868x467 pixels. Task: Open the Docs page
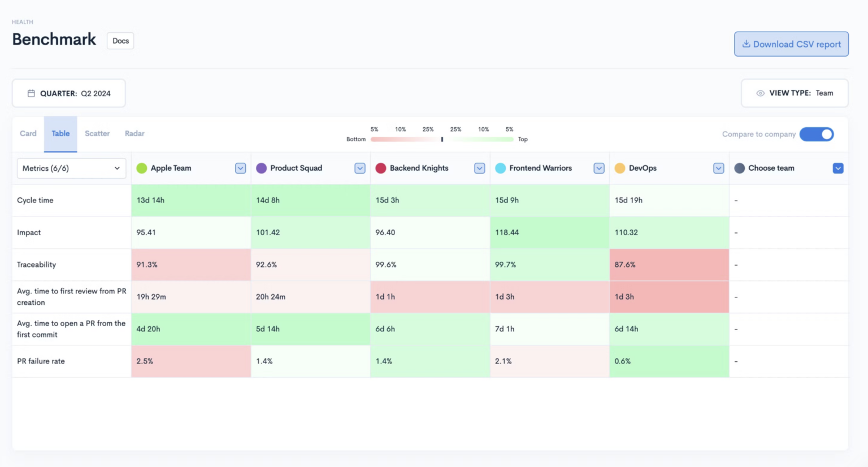point(120,41)
